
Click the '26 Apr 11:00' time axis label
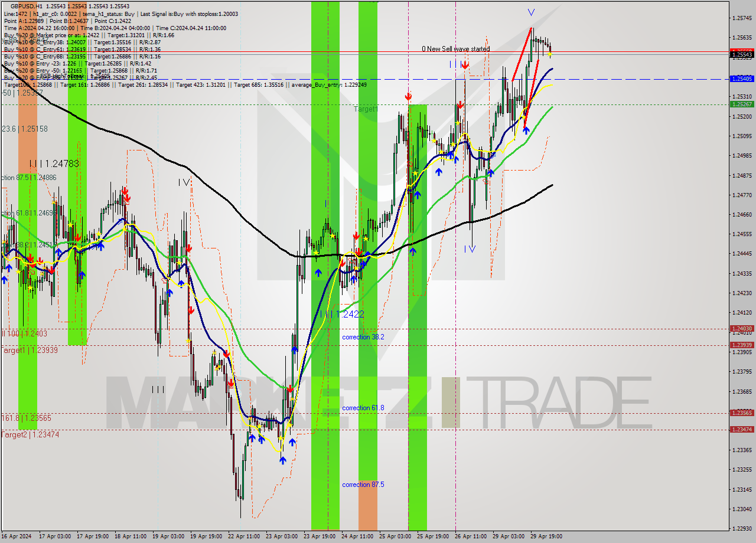(x=471, y=537)
